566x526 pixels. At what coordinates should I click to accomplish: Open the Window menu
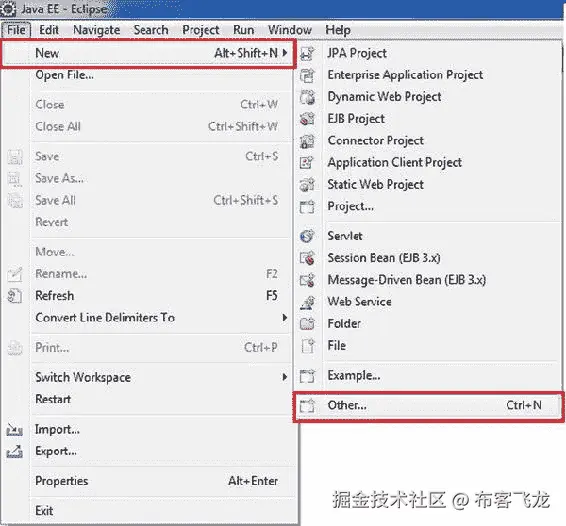[290, 30]
